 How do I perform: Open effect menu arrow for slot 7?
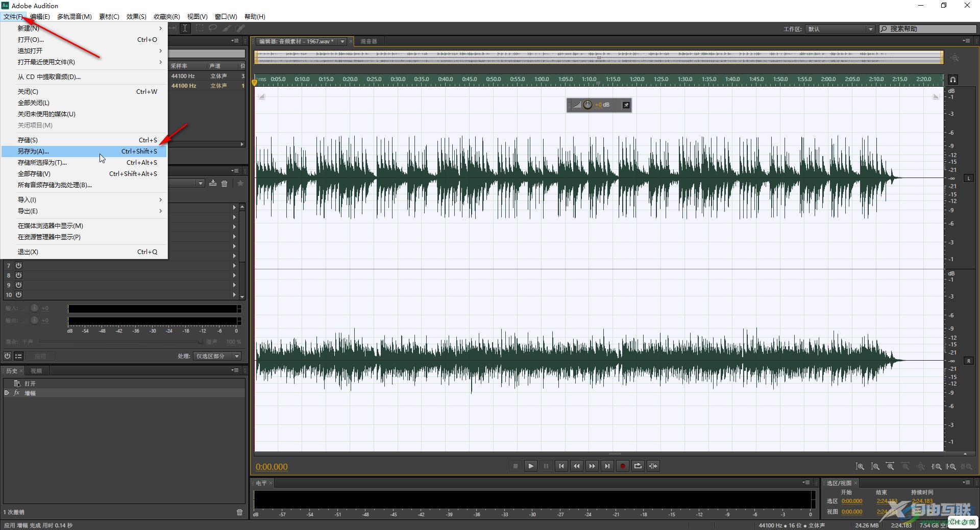coord(234,265)
